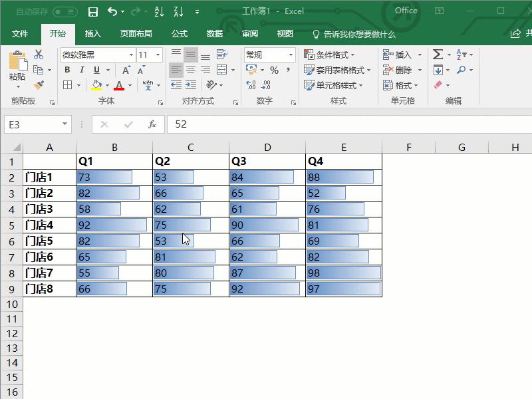Viewport: 532px width, 399px height.
Task: Click Decrease Indent icon
Action: (176, 85)
